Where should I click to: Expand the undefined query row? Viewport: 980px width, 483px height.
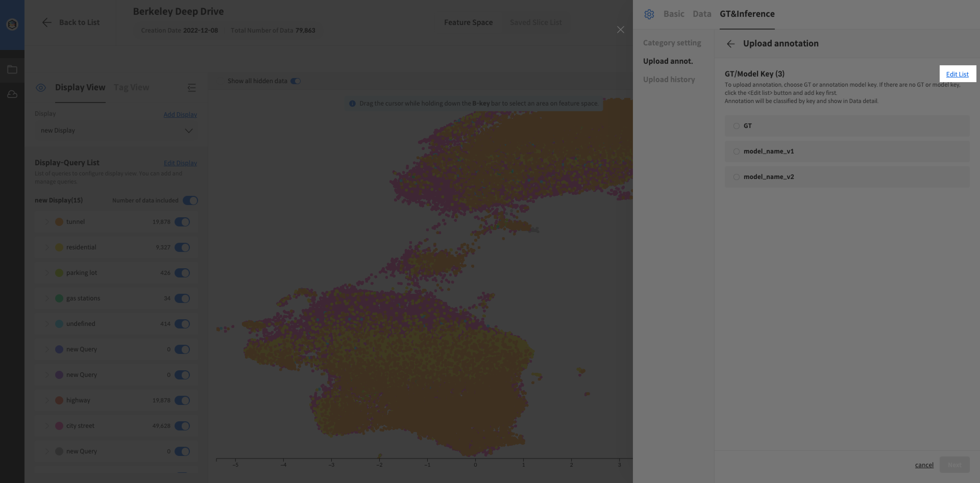(x=47, y=324)
